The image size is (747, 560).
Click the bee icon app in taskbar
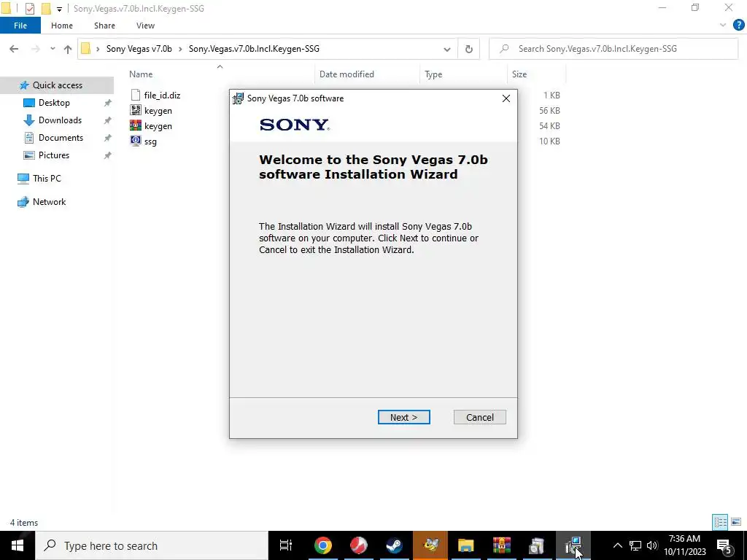coord(430,545)
